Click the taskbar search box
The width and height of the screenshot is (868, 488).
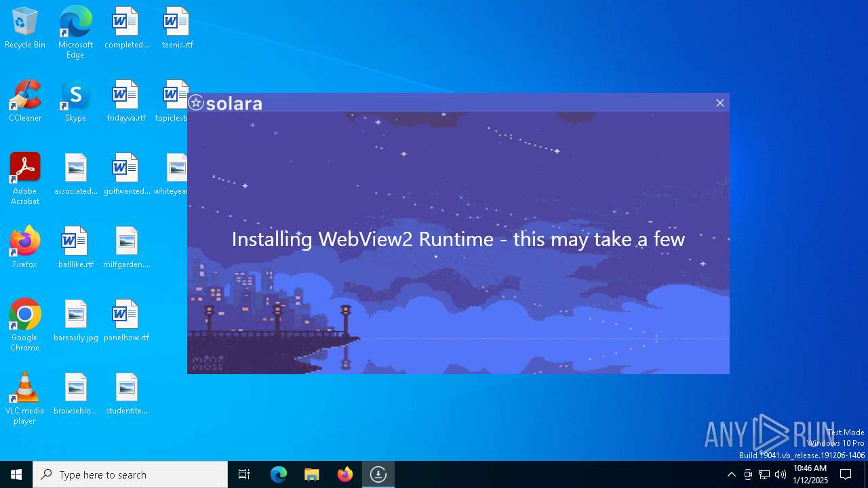click(x=130, y=474)
